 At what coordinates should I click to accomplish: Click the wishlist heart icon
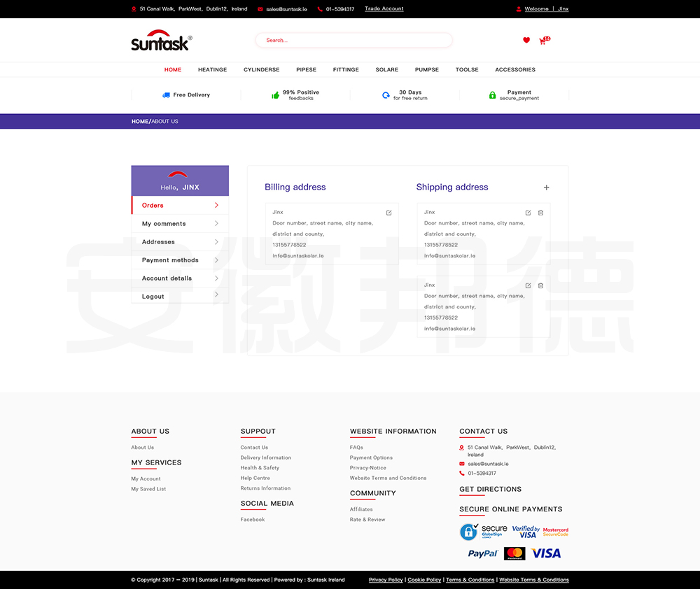tap(526, 41)
